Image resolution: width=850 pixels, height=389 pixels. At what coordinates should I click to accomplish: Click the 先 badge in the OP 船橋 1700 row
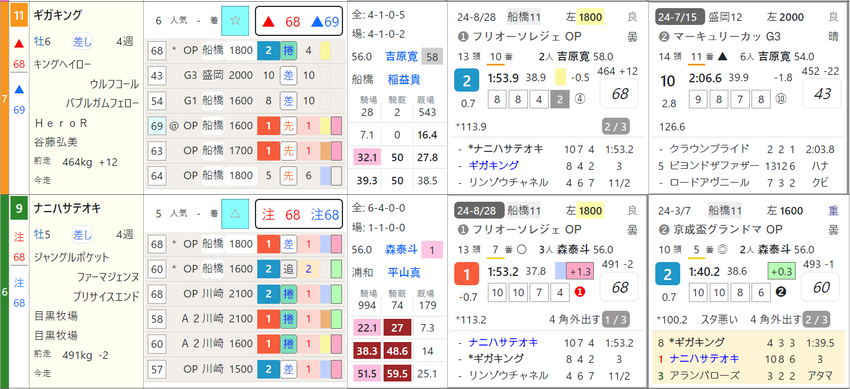[288, 150]
